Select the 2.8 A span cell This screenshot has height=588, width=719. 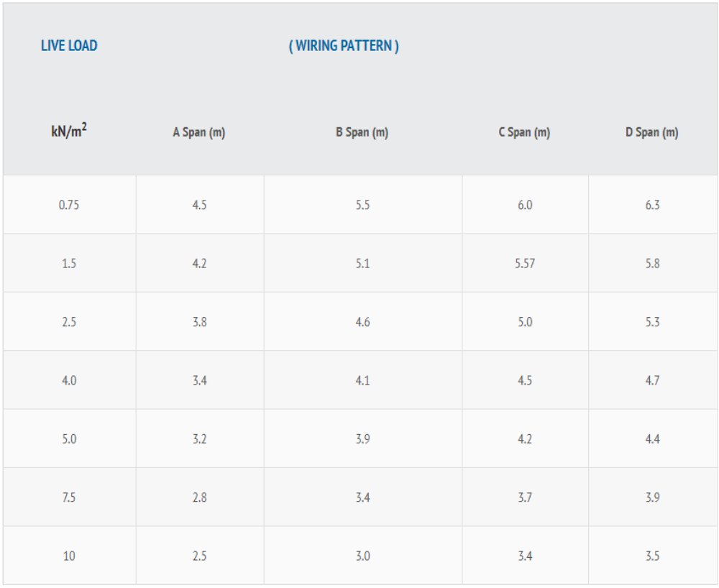(199, 497)
